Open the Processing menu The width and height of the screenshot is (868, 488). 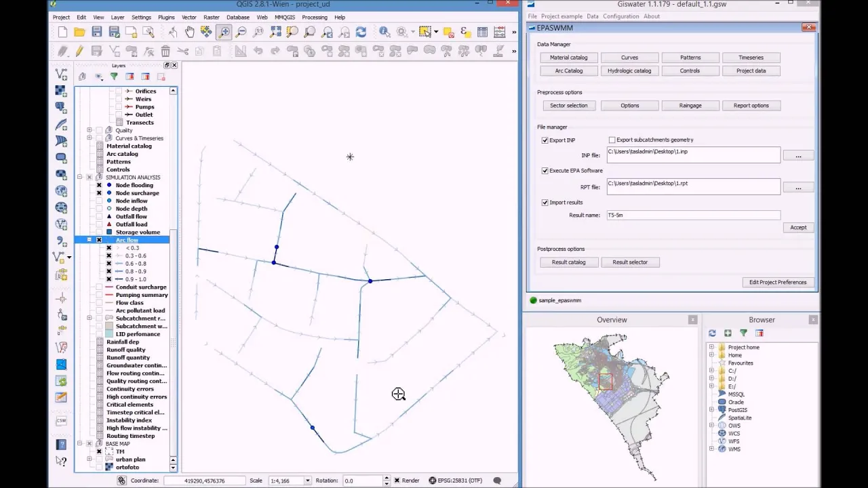tap(315, 17)
